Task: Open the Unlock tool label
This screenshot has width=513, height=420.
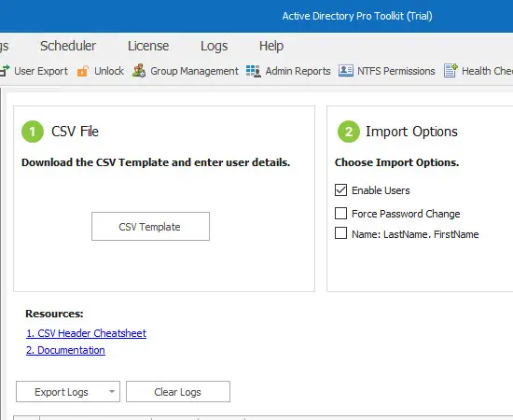Action: click(109, 71)
